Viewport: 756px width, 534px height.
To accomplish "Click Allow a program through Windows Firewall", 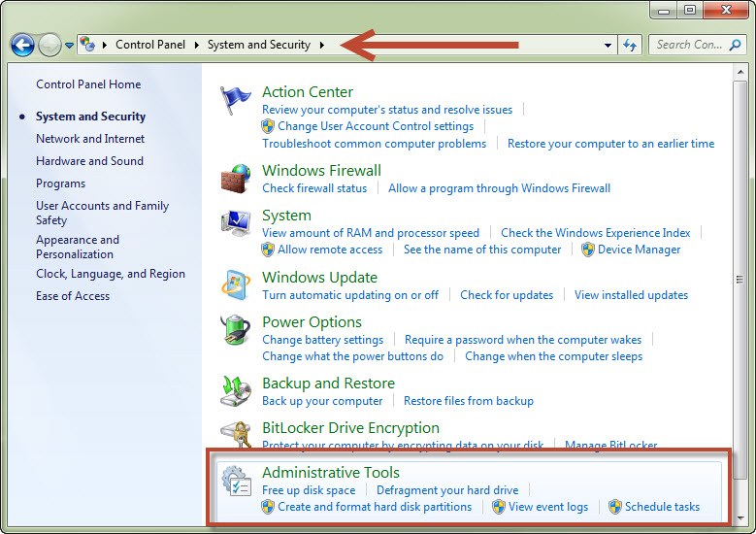I will (500, 188).
